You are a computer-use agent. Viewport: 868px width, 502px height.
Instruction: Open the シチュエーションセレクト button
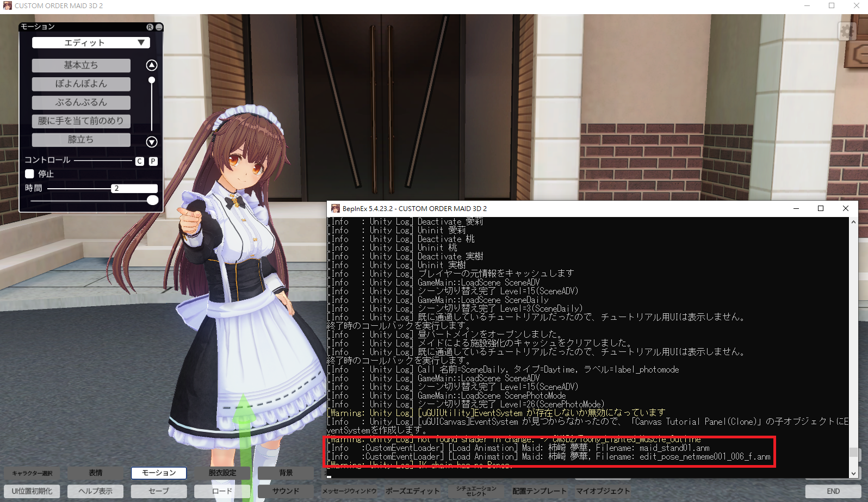tap(476, 491)
